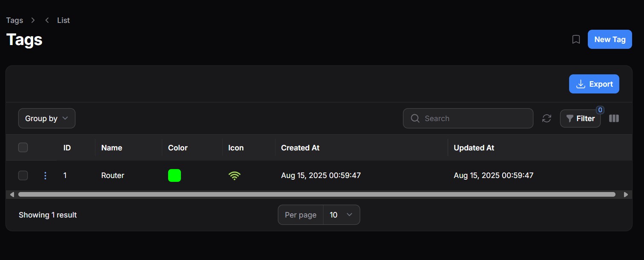The height and width of the screenshot is (260, 644).
Task: Tick the select-all checkbox in the table header
Action: click(x=23, y=147)
